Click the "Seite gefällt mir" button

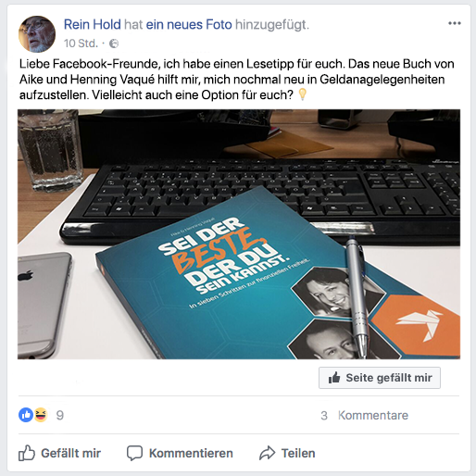pyautogui.click(x=380, y=378)
